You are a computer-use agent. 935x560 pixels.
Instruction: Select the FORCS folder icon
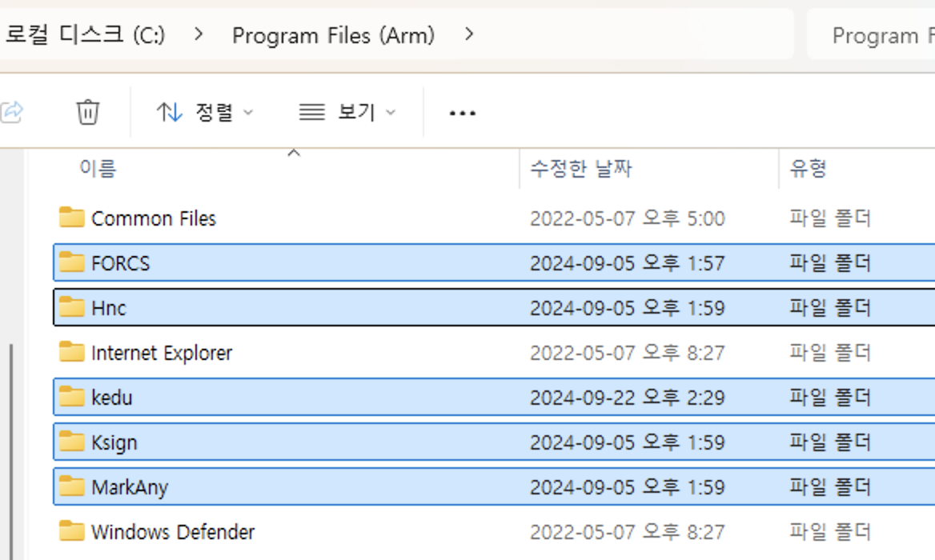coord(71,262)
